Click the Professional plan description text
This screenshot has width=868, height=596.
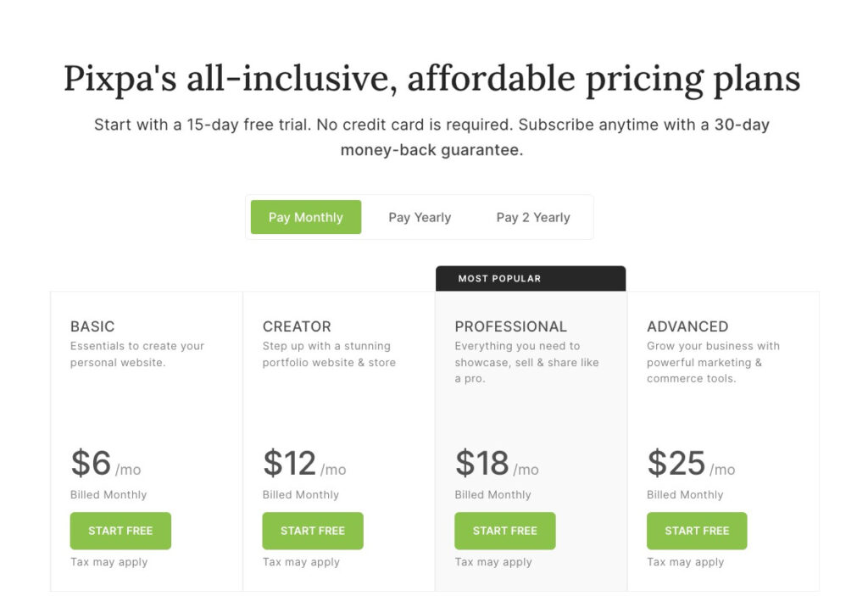pos(526,362)
